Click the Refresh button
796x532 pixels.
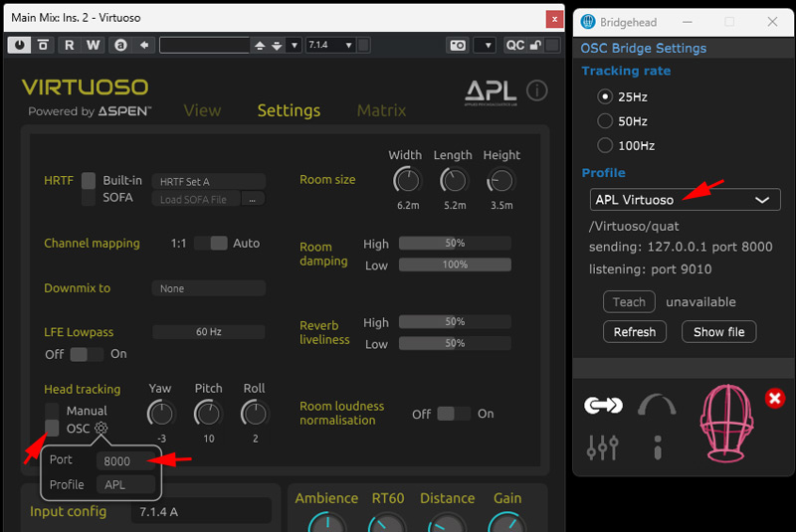(x=635, y=331)
